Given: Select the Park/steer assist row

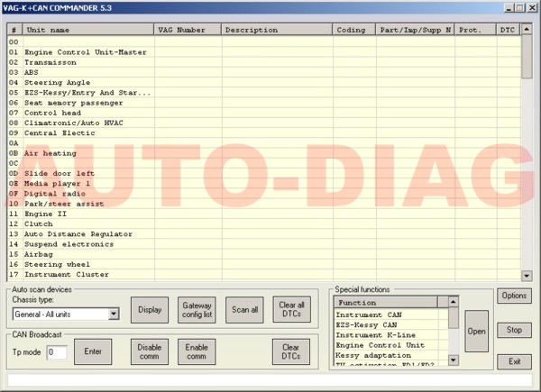Looking at the screenshot, I should [264, 204].
